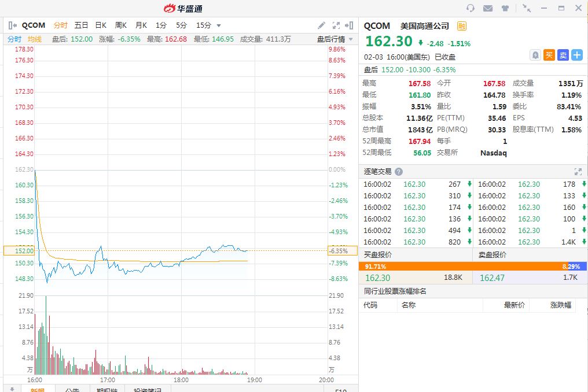
Task: Click the orange Buy (买) button
Action: (549, 55)
